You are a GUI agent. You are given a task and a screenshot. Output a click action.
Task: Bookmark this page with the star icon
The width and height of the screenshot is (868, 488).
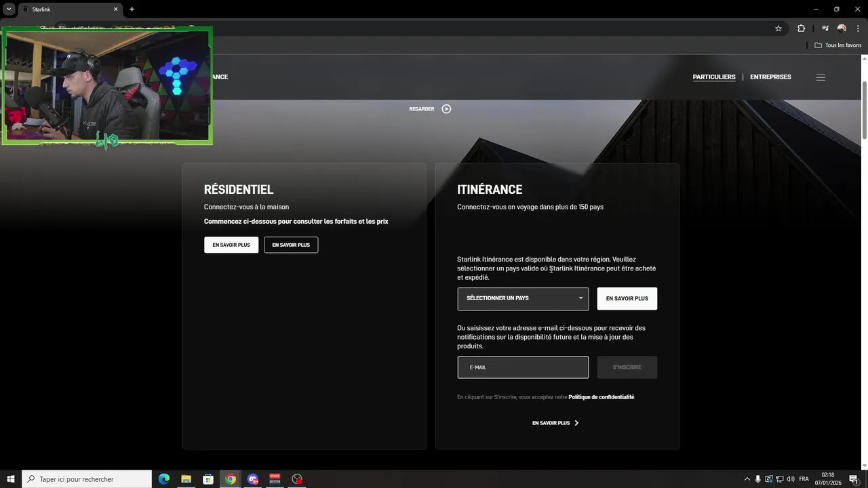point(778,28)
